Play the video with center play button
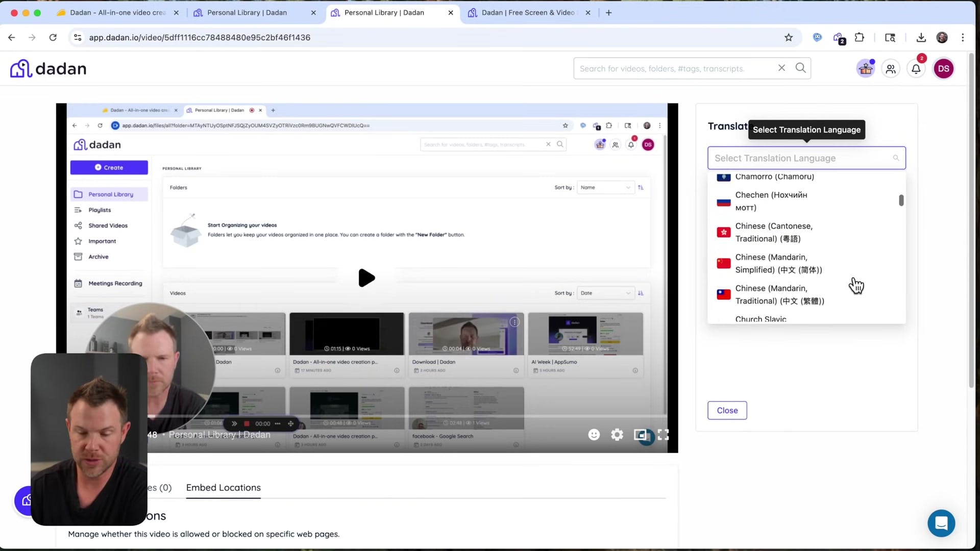The height and width of the screenshot is (551, 980). (366, 278)
